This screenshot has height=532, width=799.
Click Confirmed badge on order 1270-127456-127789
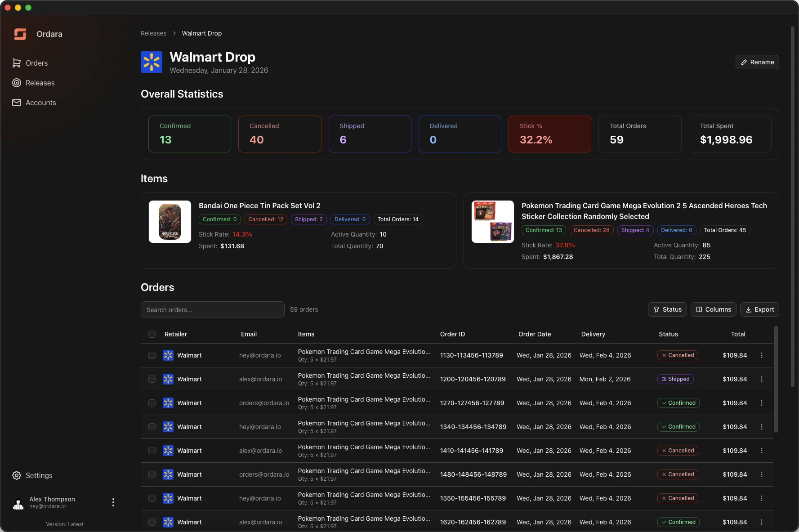pyautogui.click(x=678, y=403)
